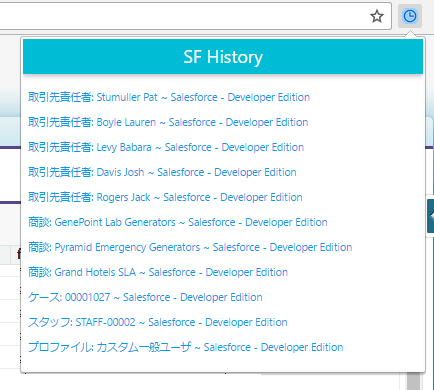Viewport: 434px width, 390px height.
Task: Open the Davis Josh contact history link
Action: point(162,172)
